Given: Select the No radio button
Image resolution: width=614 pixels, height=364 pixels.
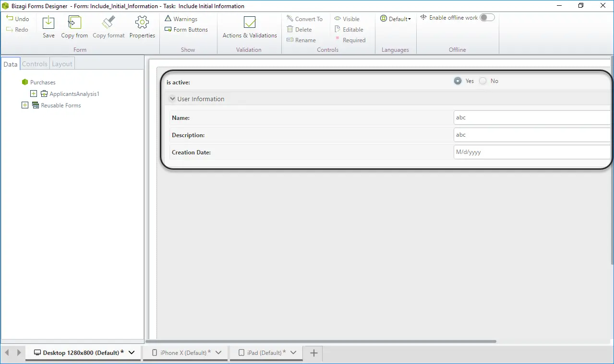Looking at the screenshot, I should [482, 81].
